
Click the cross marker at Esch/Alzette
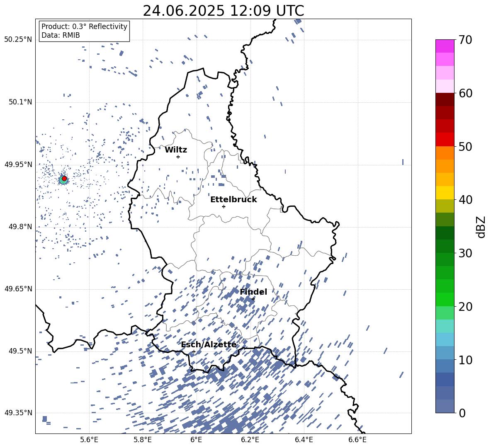[x=194, y=351]
